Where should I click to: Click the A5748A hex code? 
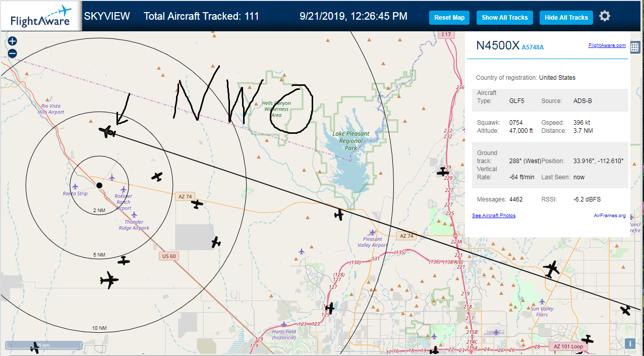[x=533, y=47]
